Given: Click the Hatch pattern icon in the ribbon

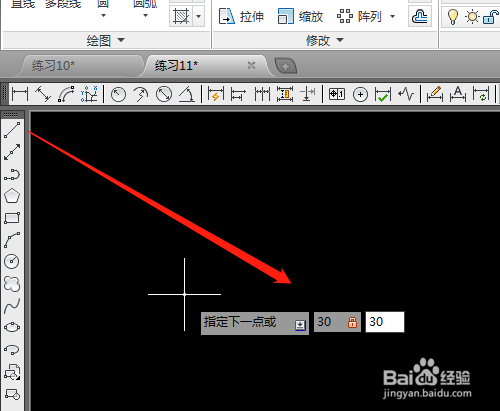Looking at the screenshot, I should point(181,16).
